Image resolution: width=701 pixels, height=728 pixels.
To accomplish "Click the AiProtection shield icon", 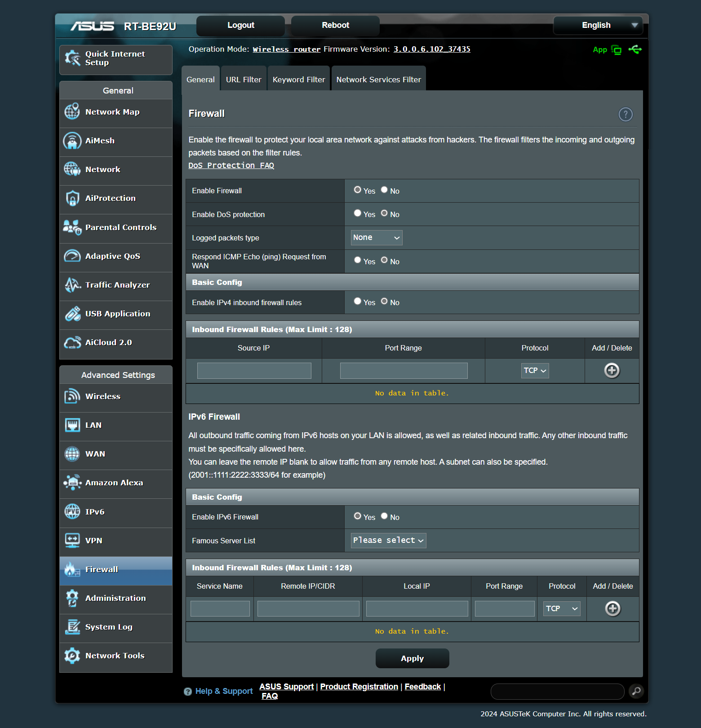I will pyautogui.click(x=72, y=198).
